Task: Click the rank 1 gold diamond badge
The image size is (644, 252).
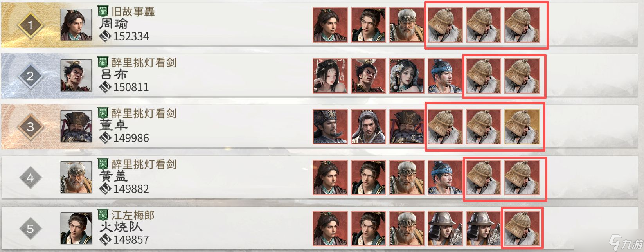Action: (x=31, y=25)
